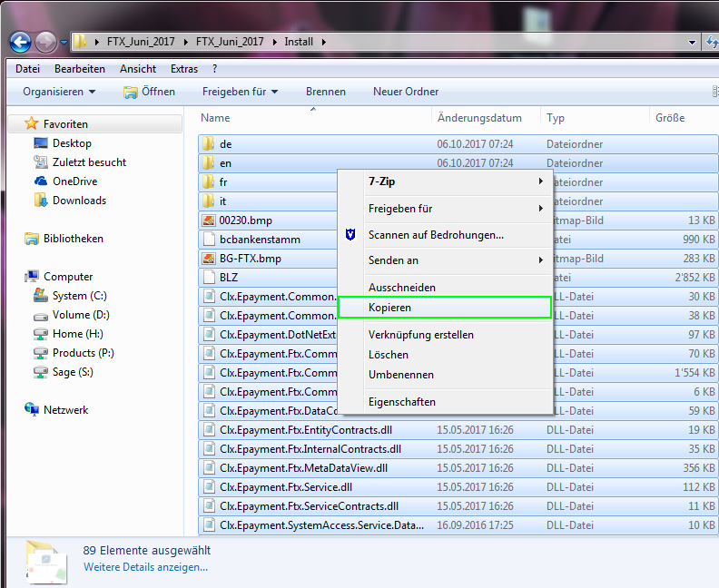The width and height of the screenshot is (719, 588).
Task: Click the Öffnen toolbar button
Action: (x=149, y=92)
